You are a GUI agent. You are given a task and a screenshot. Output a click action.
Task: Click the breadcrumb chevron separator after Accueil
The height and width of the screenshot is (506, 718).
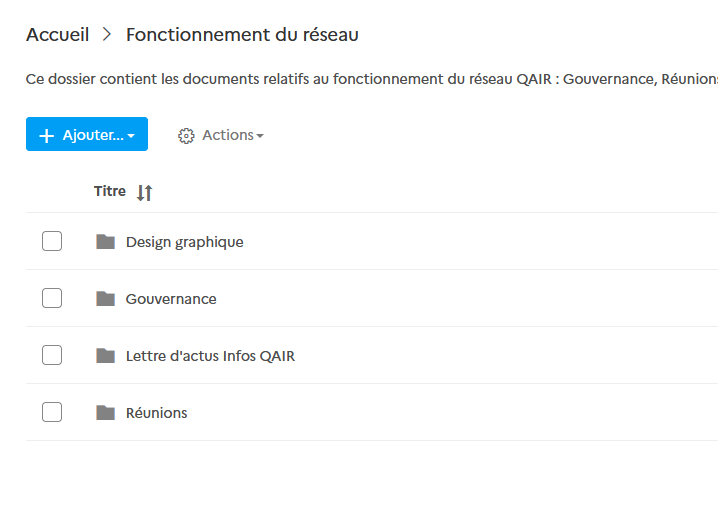pyautogui.click(x=107, y=35)
